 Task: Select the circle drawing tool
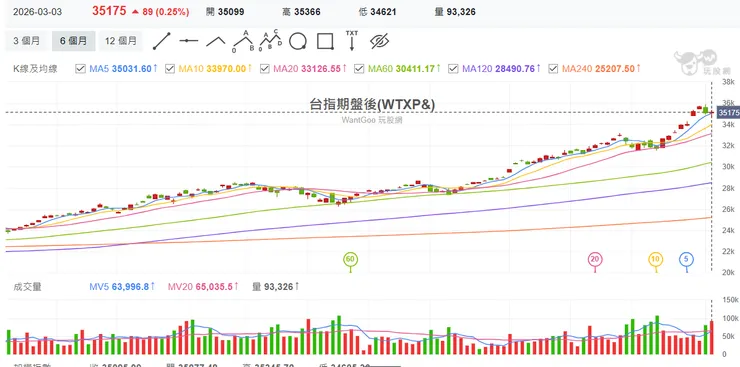click(298, 41)
